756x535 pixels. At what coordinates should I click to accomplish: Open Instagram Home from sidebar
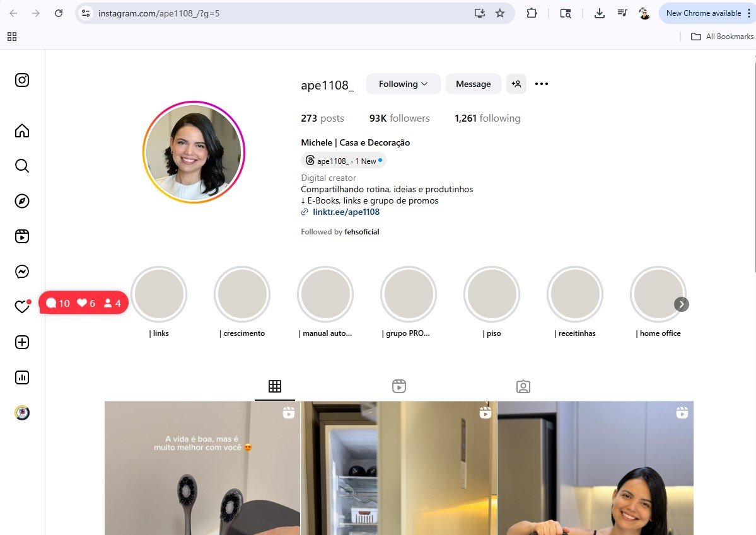coord(22,131)
